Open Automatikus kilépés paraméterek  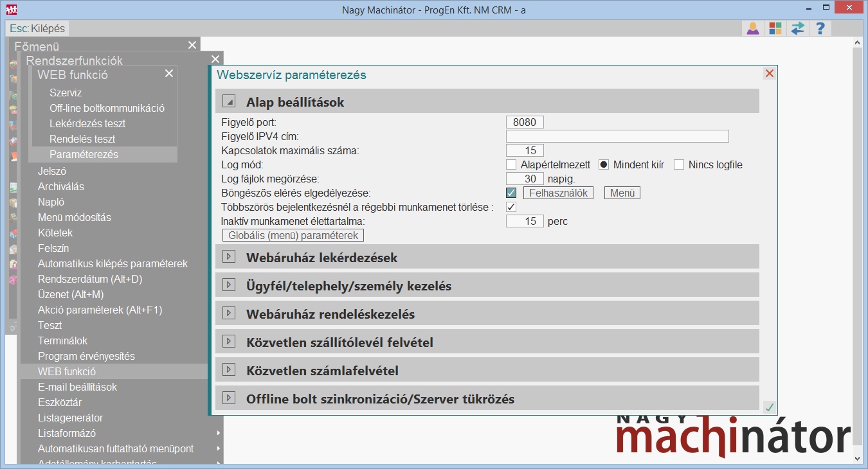[113, 263]
